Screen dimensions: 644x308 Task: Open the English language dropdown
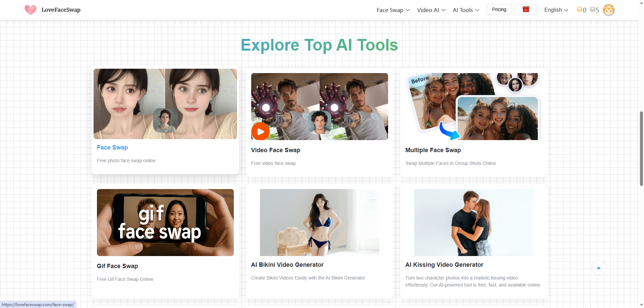(556, 10)
